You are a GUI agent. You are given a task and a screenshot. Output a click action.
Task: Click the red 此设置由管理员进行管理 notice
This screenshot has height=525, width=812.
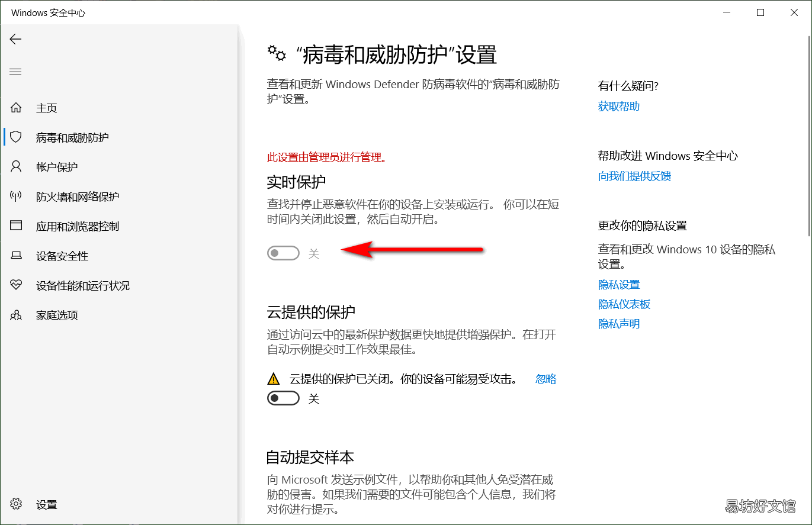coord(328,157)
